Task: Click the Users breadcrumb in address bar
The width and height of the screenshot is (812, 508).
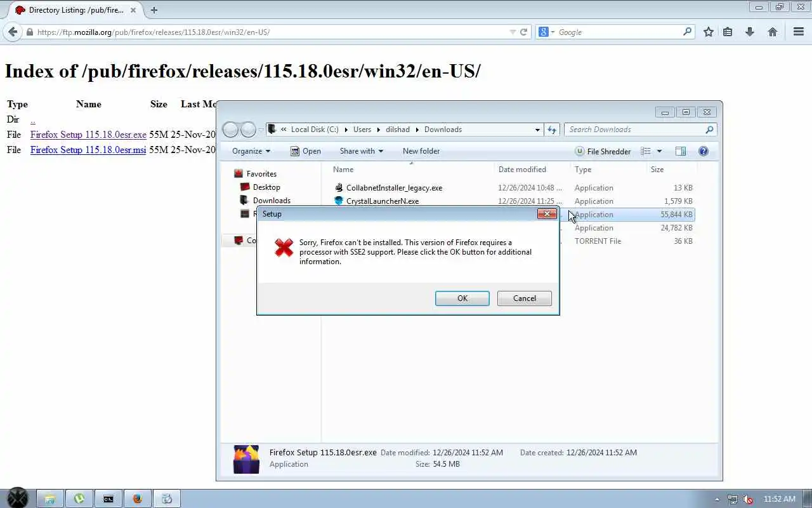Action: tap(362, 130)
